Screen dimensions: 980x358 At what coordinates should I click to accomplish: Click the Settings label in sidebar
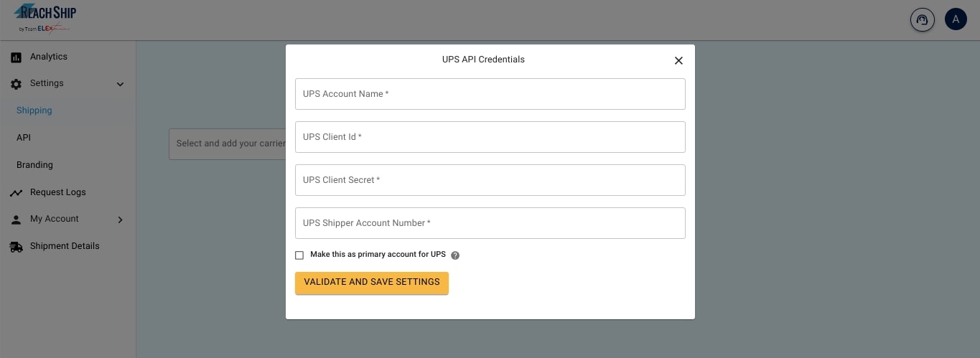47,83
